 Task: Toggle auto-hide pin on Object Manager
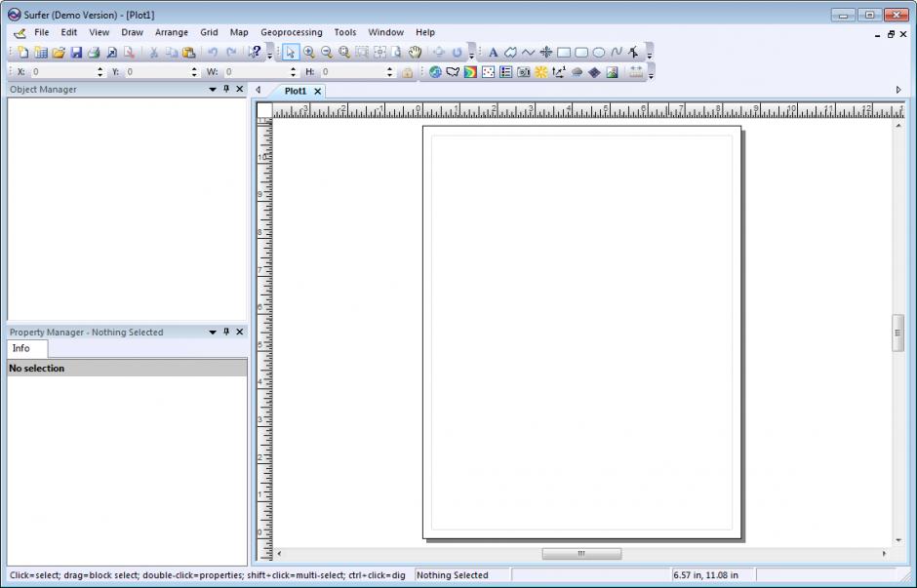(x=226, y=89)
